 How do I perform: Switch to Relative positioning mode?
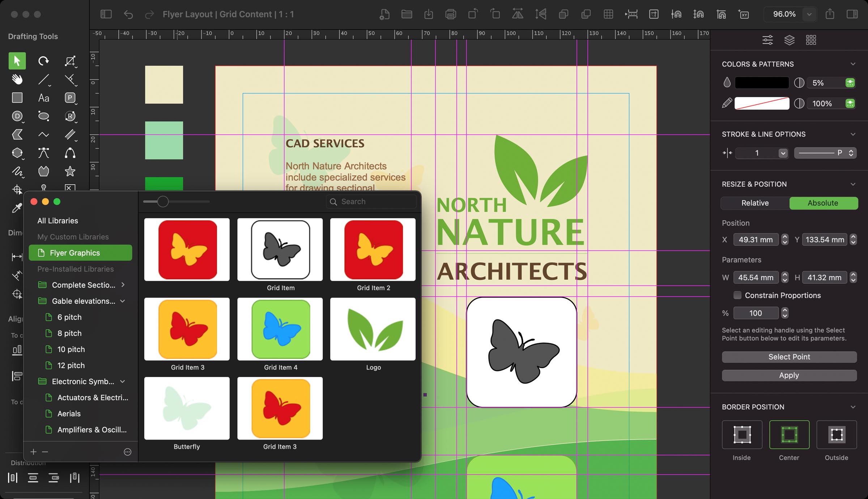[755, 203]
